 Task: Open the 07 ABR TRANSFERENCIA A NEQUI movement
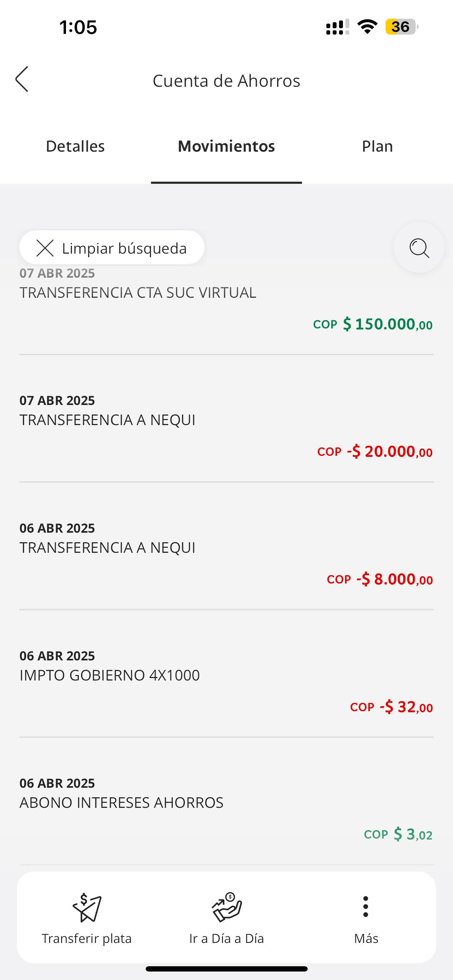coord(226,426)
